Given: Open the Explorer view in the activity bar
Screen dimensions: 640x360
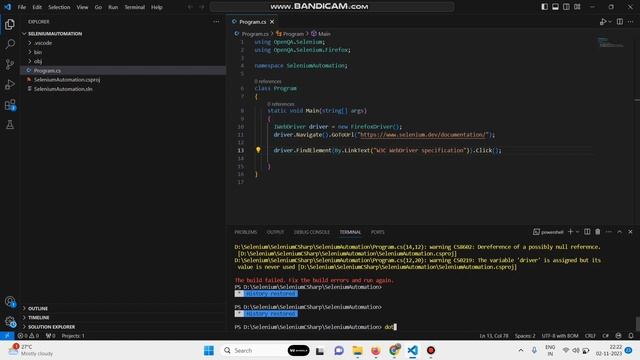Looking at the screenshot, I should [10, 24].
